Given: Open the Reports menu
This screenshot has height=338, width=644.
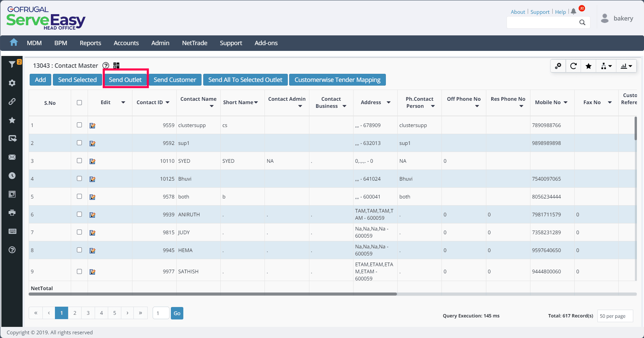Looking at the screenshot, I should (x=90, y=43).
